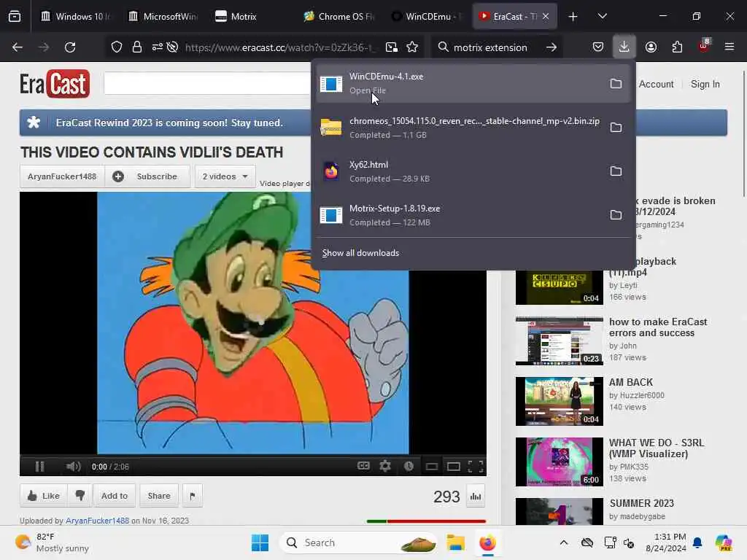Subscribe to the channel

147,176
